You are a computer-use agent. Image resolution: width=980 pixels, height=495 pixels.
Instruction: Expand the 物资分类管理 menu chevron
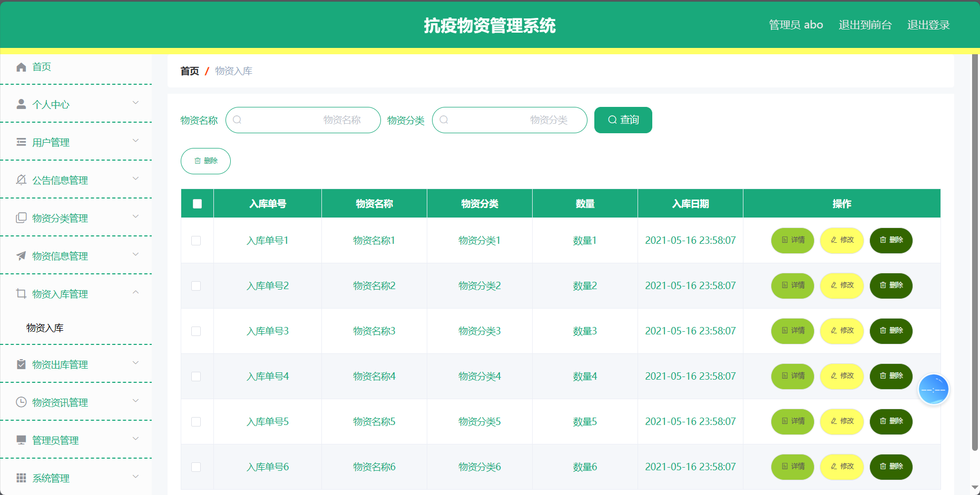pos(135,216)
